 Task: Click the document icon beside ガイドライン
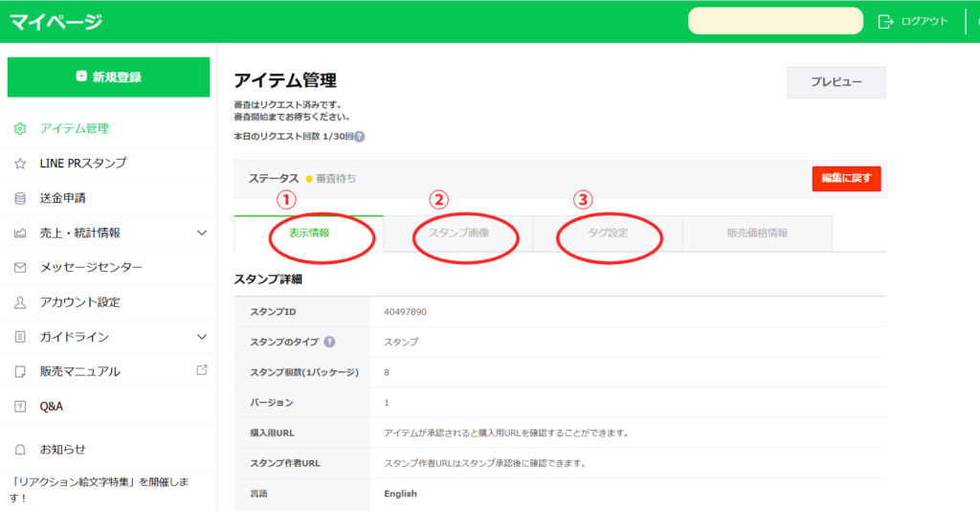20,337
